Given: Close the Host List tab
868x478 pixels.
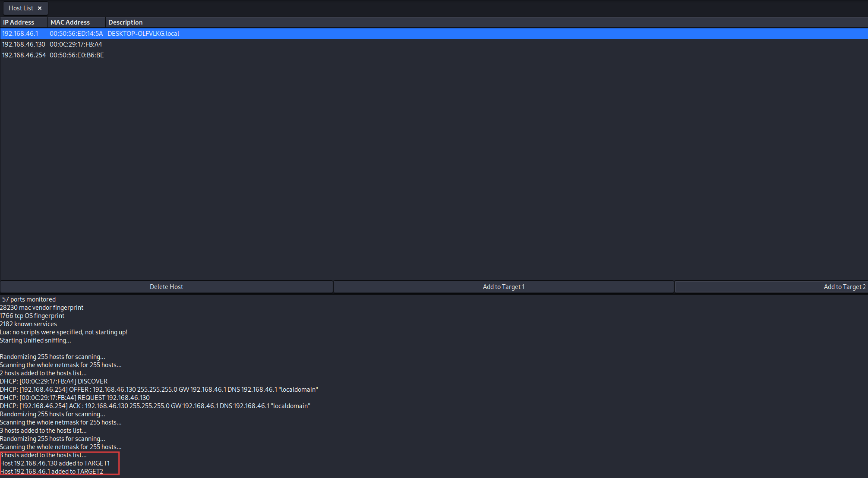Looking at the screenshot, I should 40,8.
